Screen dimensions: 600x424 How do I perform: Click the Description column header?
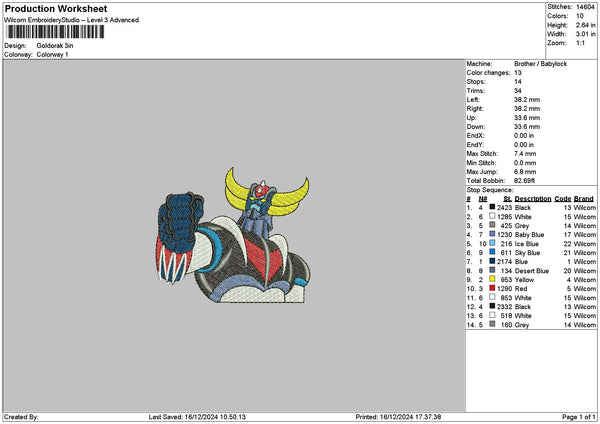coord(533,199)
